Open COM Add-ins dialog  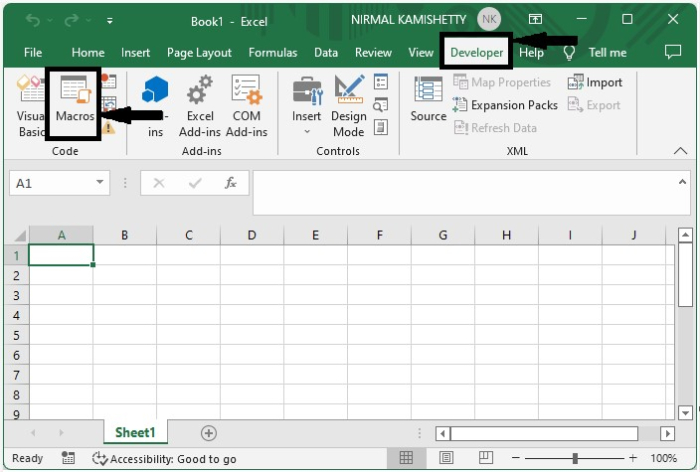[x=246, y=107]
